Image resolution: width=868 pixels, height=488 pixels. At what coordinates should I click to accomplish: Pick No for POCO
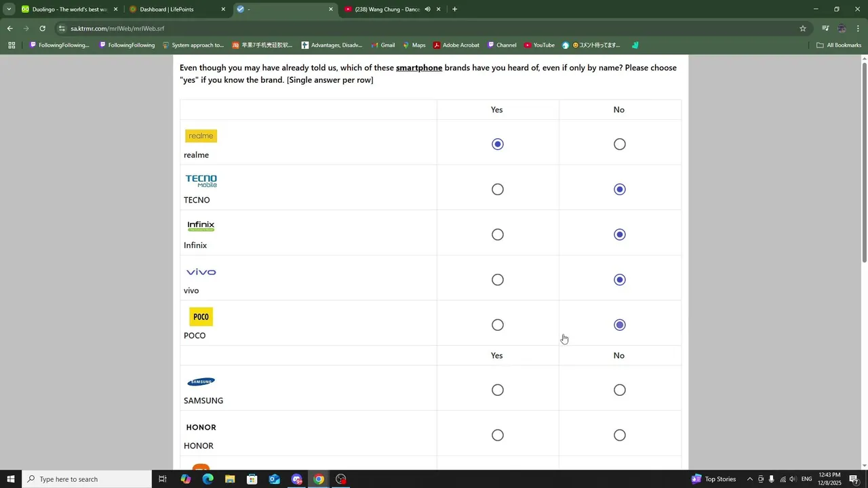(x=620, y=325)
